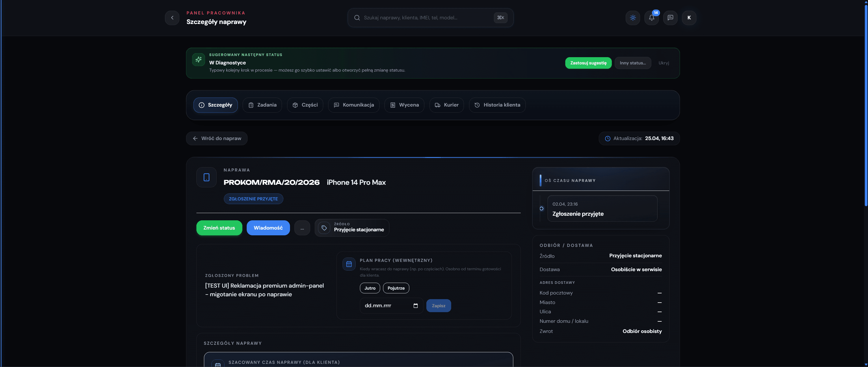
Task: Click the Kod pocztowy row label
Action: [556, 293]
